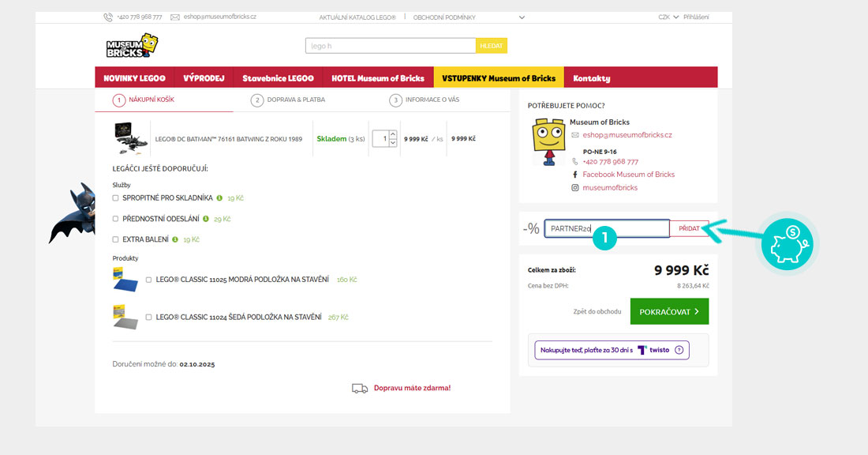868x455 pixels.
Task: Check the Modrá podložka na stavění product
Action: [149, 280]
